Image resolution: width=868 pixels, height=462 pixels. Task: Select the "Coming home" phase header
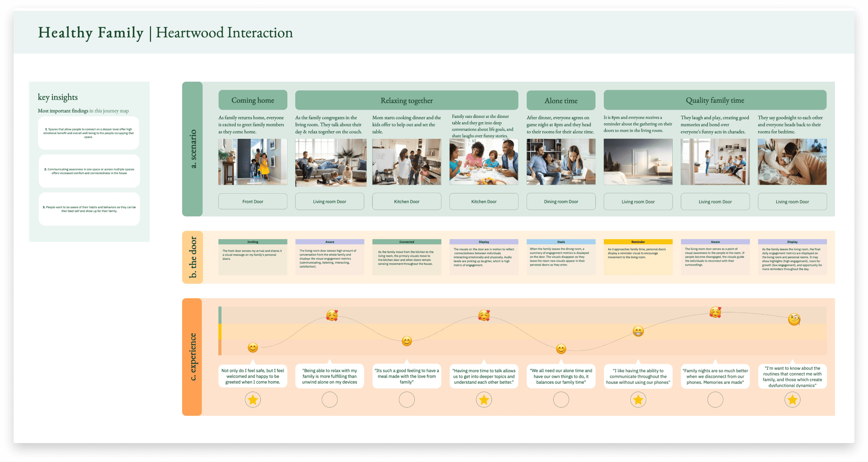tap(253, 100)
